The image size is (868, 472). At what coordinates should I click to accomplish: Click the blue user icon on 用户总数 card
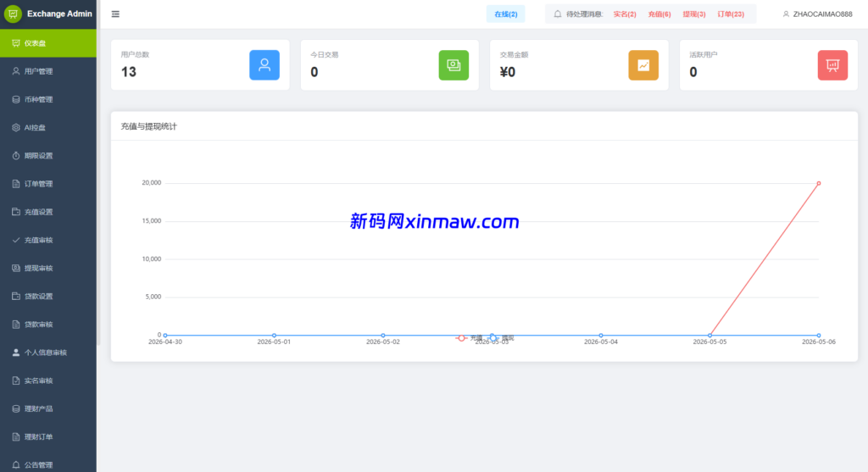pos(264,64)
